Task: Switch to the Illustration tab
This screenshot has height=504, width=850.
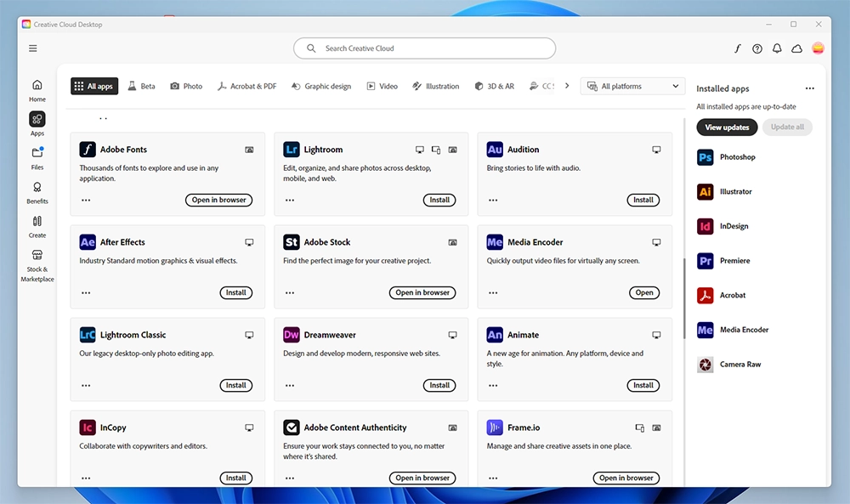Action: (436, 86)
